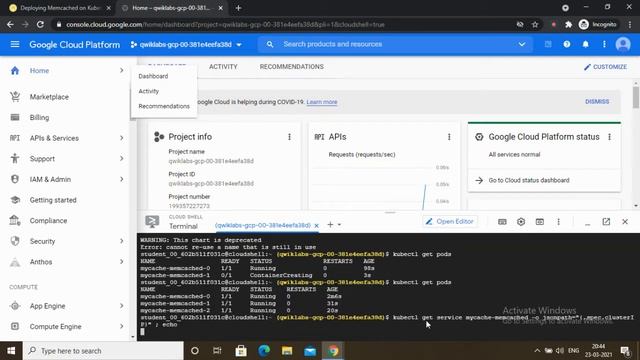Click the Security shield icon
This screenshot has height=360, width=640.
coord(15,241)
